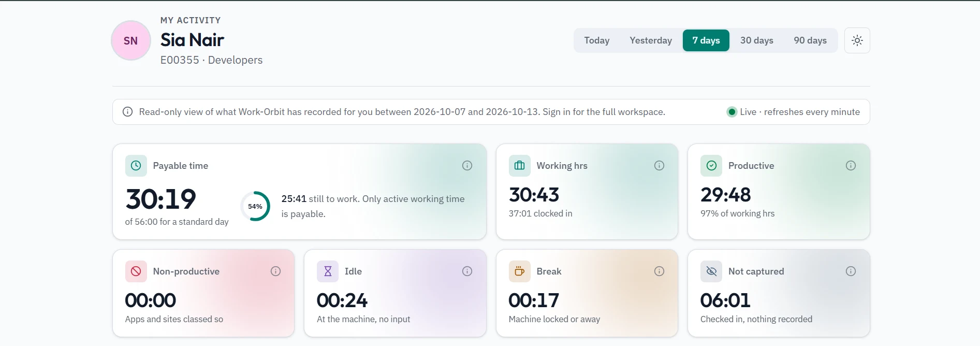Click 'Checked in, nothing recorded' text

[x=756, y=319]
